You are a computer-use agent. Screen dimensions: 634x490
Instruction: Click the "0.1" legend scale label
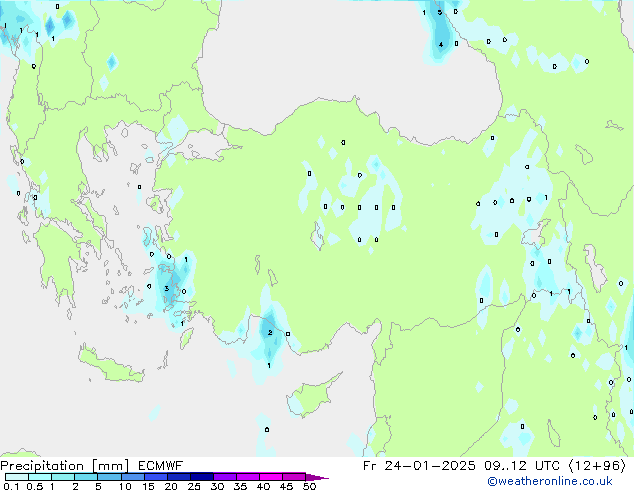pyautogui.click(x=11, y=486)
